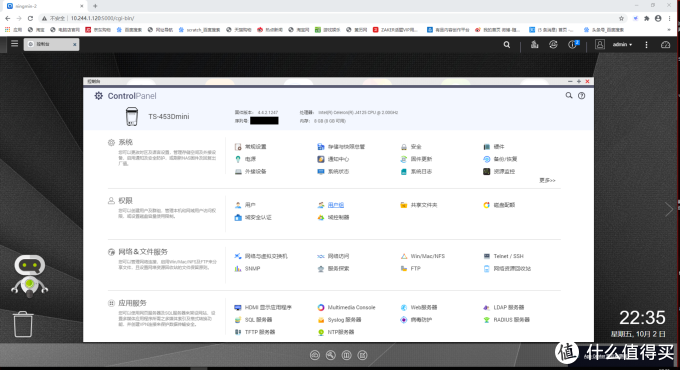Open 服务探索 (Service Discovery)

pyautogui.click(x=333, y=268)
